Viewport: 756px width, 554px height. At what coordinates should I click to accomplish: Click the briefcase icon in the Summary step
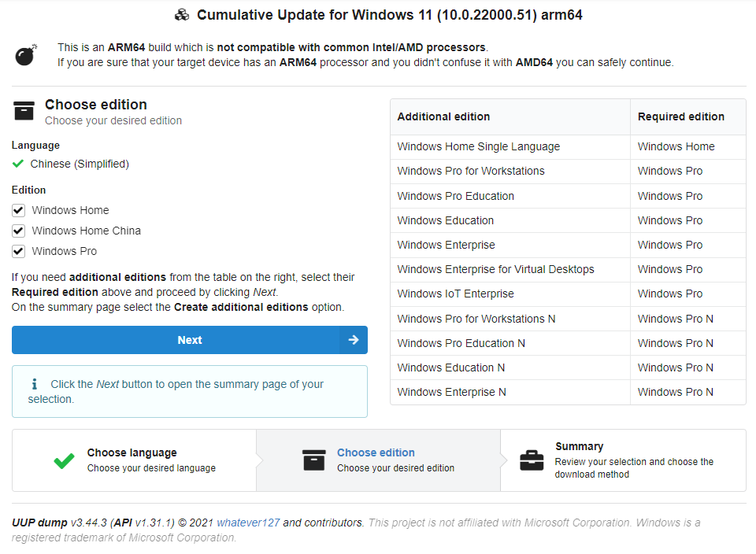pyautogui.click(x=532, y=460)
